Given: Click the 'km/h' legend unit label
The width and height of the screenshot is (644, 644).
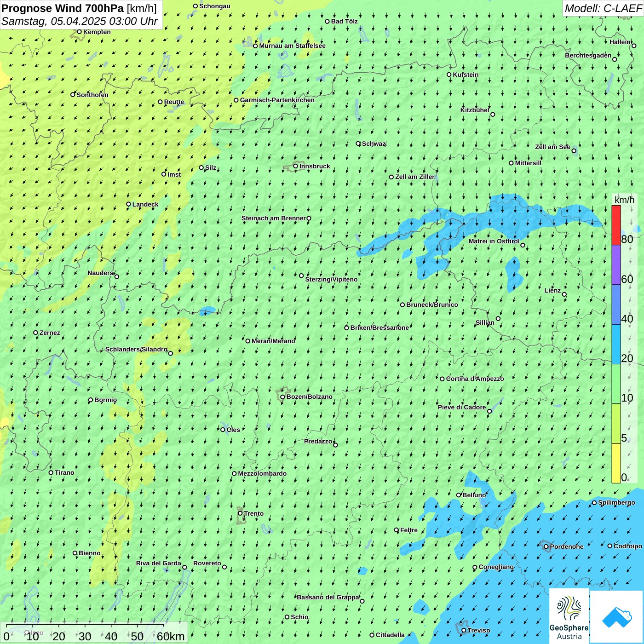Looking at the screenshot, I should [624, 200].
